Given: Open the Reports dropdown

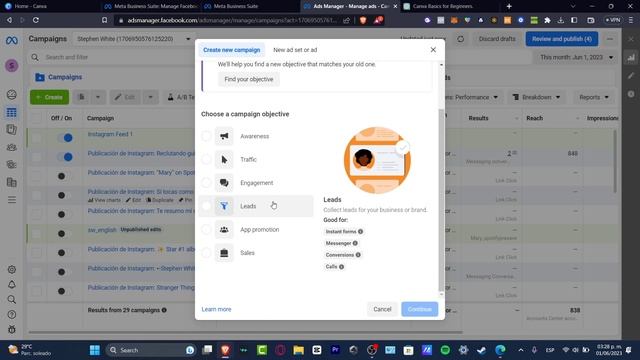Looking at the screenshot, I should pos(593,97).
